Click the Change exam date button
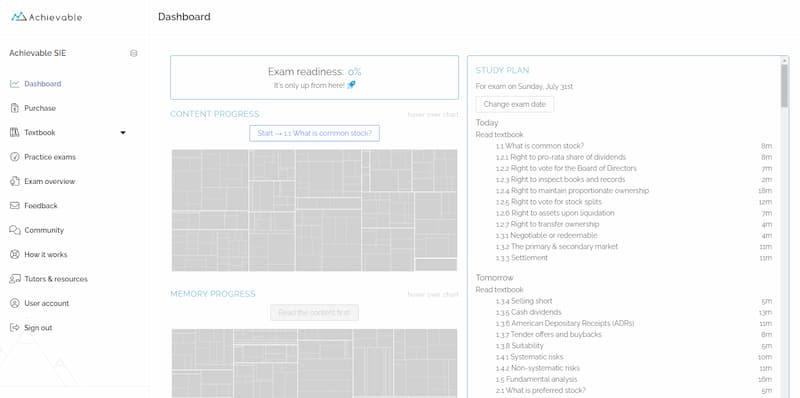Viewport: 800px width, 398px height. [x=514, y=104]
